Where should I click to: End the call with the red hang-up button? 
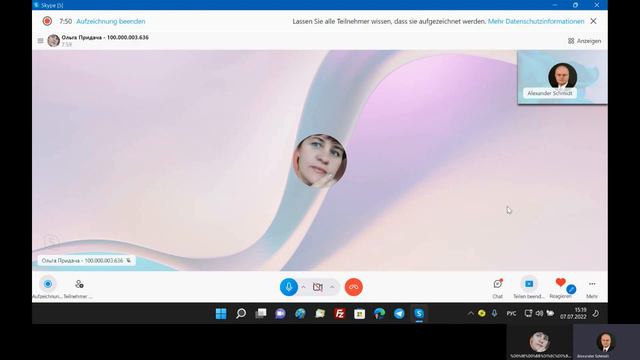pyautogui.click(x=353, y=287)
